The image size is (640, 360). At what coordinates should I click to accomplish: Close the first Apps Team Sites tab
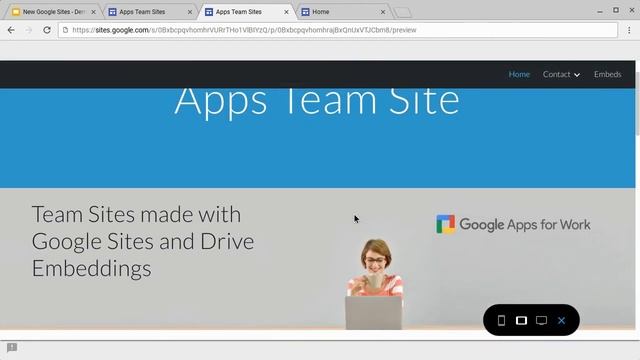point(190,12)
